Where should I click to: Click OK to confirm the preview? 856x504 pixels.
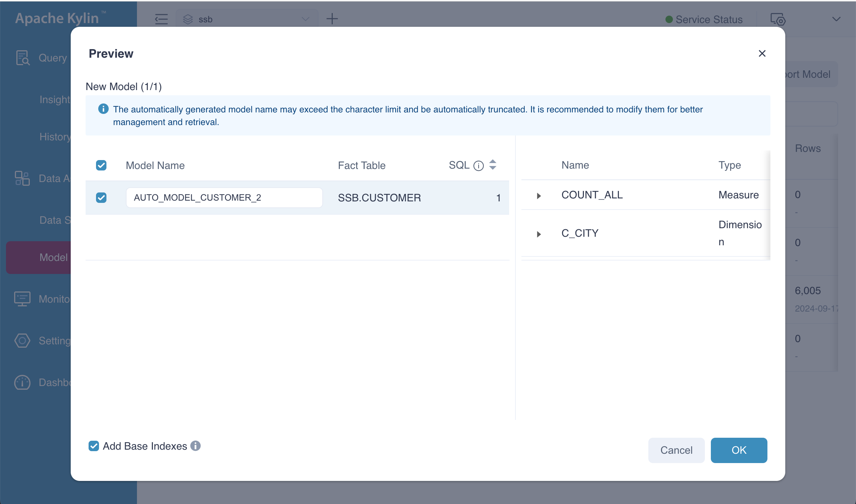pyautogui.click(x=739, y=450)
